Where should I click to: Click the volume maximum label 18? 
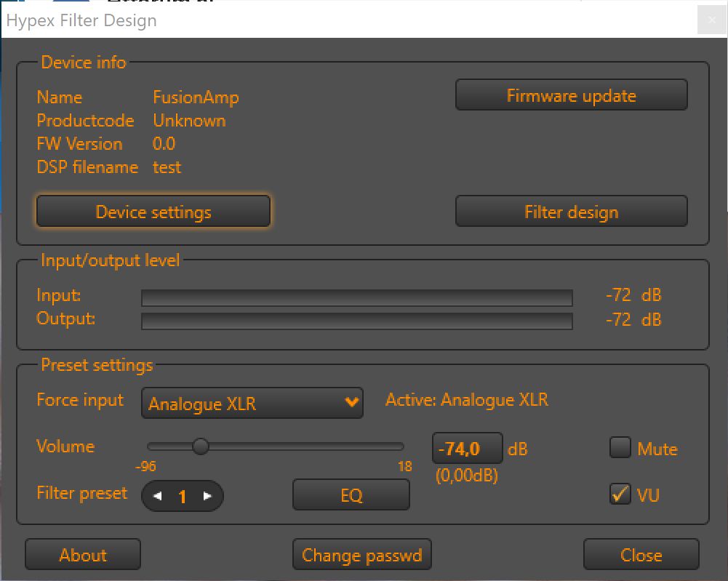coord(405,466)
